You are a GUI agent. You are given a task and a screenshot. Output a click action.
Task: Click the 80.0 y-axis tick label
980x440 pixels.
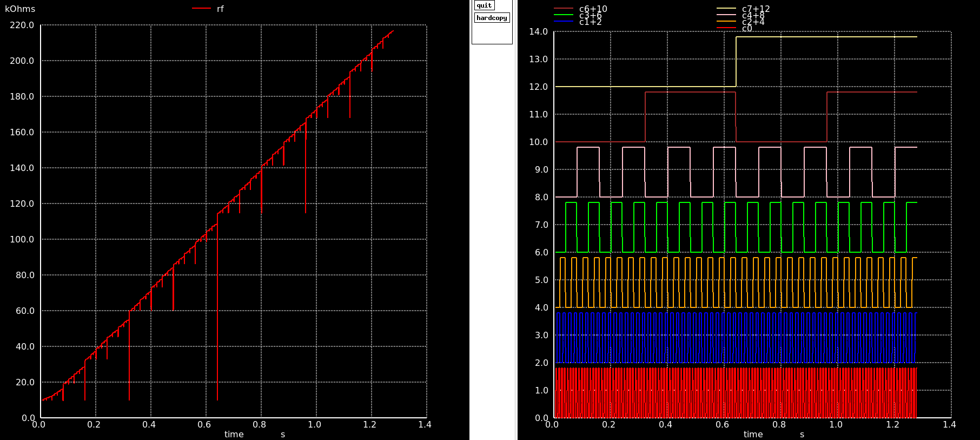pos(24,275)
